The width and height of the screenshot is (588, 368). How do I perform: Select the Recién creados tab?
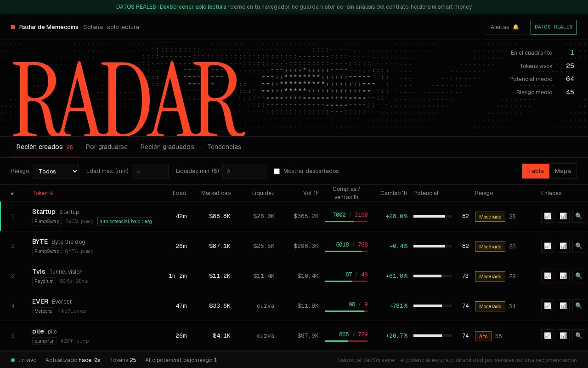coord(45,147)
